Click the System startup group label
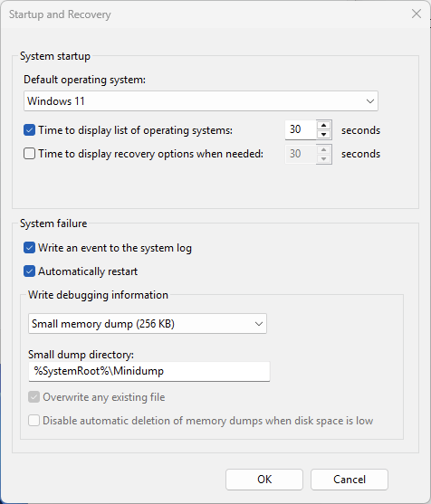This screenshot has height=504, width=431. click(55, 56)
